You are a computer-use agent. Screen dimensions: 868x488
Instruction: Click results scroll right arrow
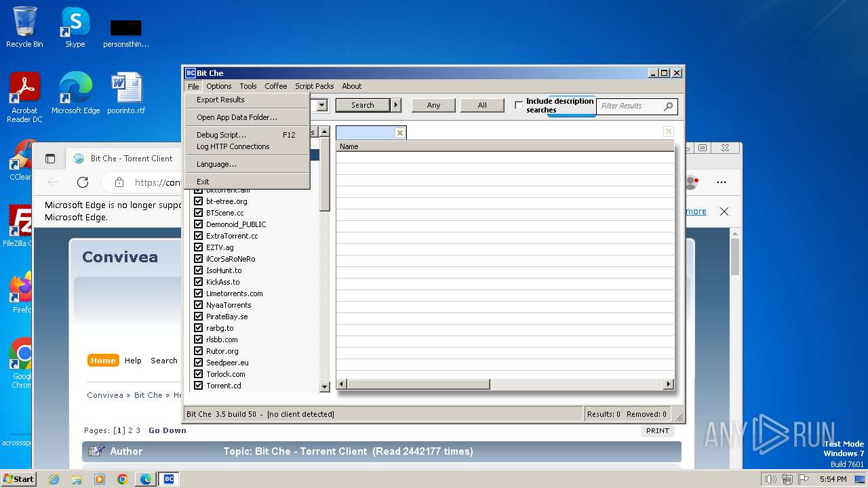(669, 384)
